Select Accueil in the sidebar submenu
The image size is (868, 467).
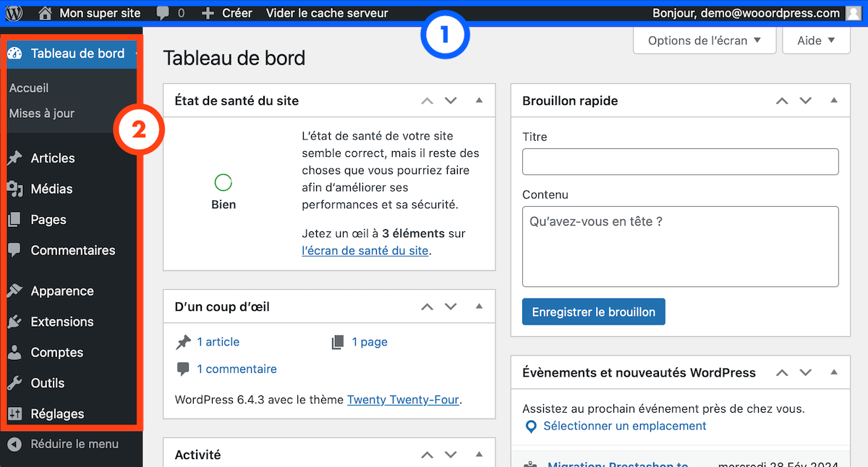pyautogui.click(x=29, y=88)
